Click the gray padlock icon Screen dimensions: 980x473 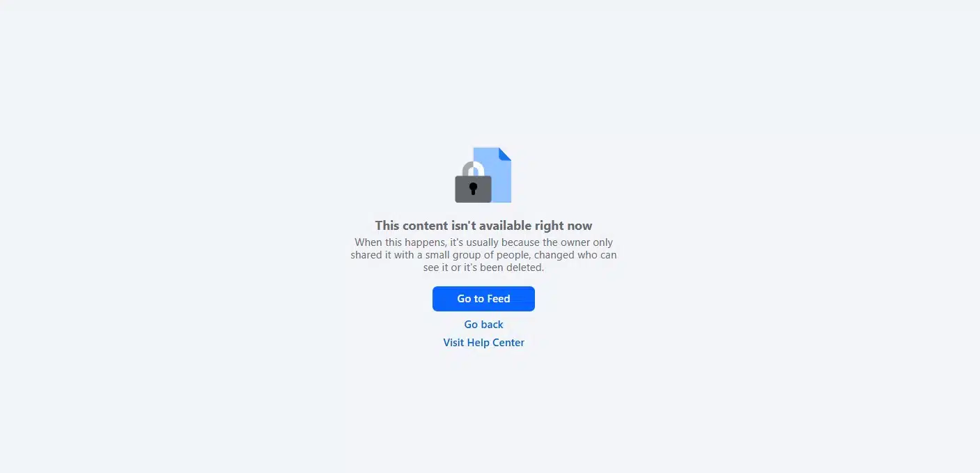point(473,183)
